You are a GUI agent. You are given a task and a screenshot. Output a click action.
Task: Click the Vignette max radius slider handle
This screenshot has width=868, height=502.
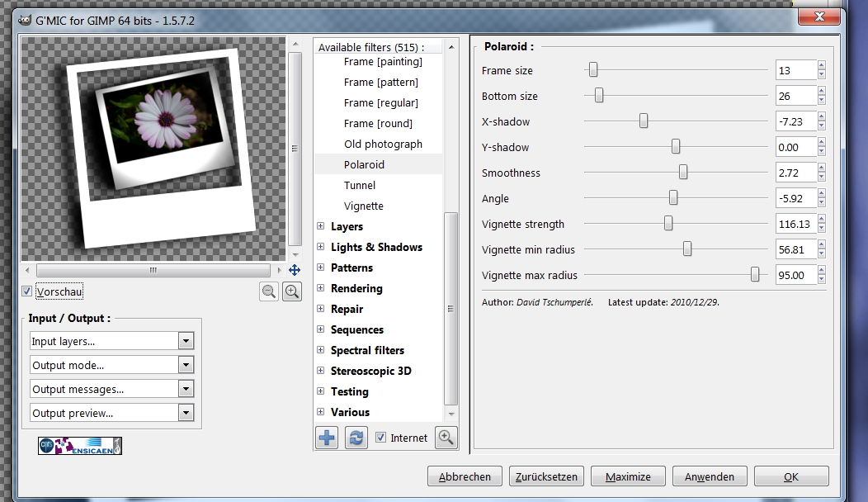(755, 274)
